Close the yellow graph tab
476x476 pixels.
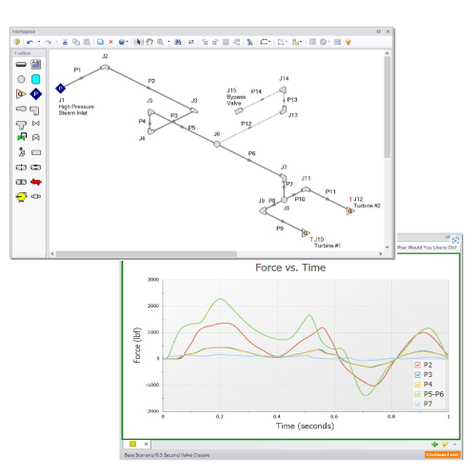coord(146,444)
